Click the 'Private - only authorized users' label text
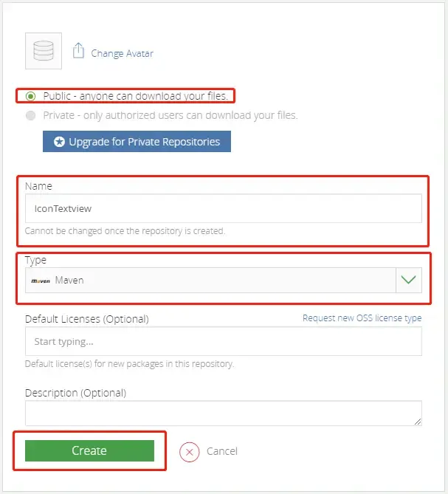 171,115
